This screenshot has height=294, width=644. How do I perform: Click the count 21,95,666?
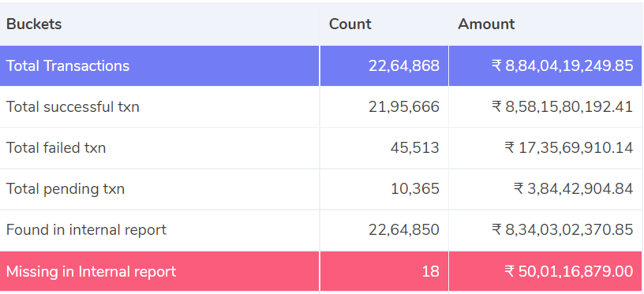pyautogui.click(x=404, y=107)
